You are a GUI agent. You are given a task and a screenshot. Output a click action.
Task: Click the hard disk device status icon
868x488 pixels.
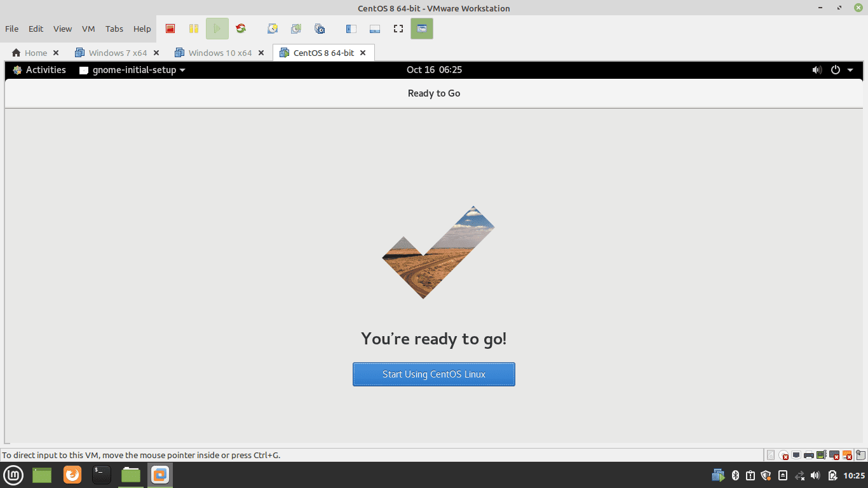pyautogui.click(x=771, y=455)
